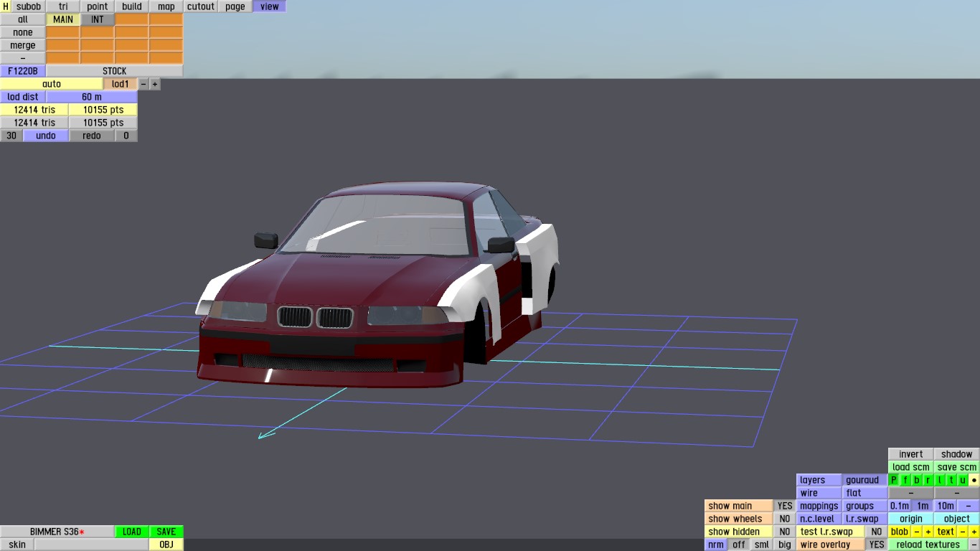Open the point editing tab
980x551 pixels.
(98, 6)
